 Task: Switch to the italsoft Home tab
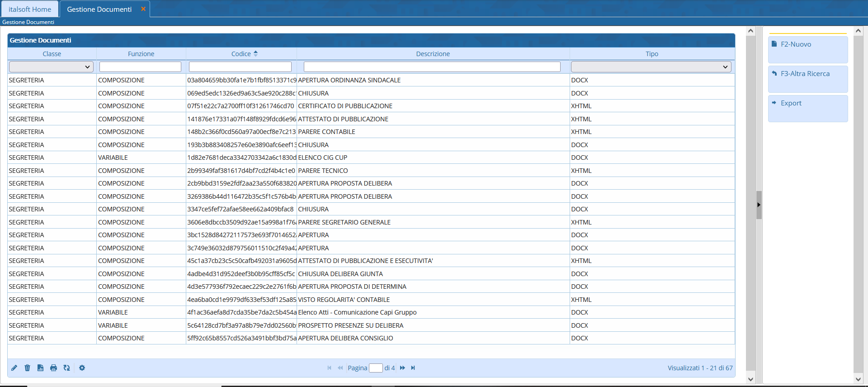tap(30, 10)
